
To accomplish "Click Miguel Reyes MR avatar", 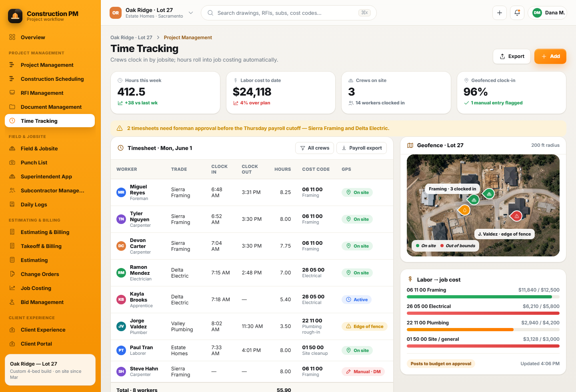I will tap(121, 192).
